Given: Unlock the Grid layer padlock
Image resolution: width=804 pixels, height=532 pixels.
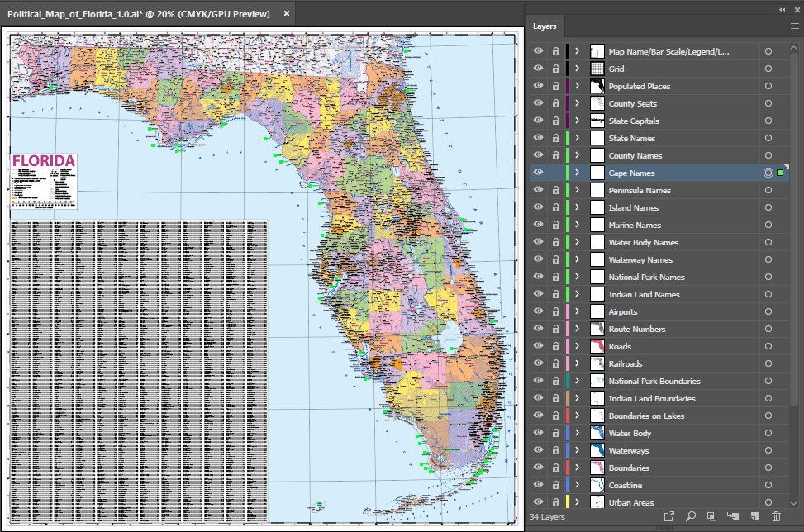Looking at the screenshot, I should click(x=555, y=69).
